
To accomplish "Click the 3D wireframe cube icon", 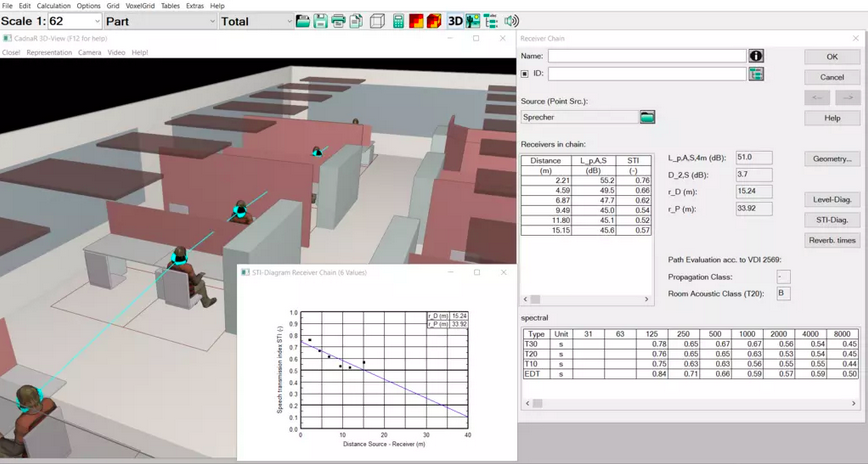I will tap(378, 21).
